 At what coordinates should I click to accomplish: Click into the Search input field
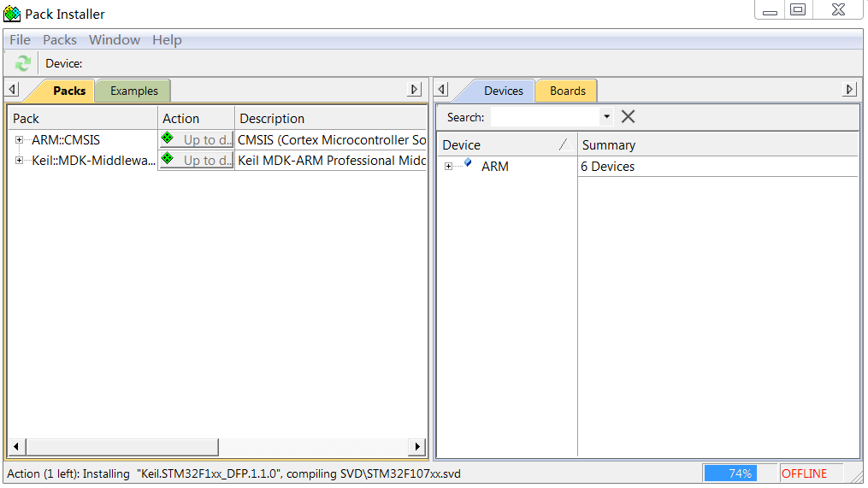(546, 117)
